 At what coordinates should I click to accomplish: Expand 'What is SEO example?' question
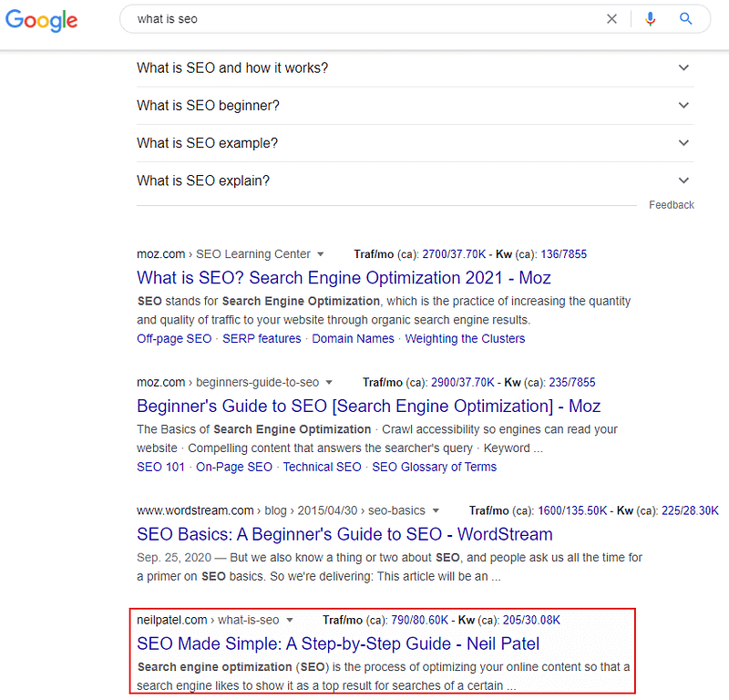click(415, 143)
